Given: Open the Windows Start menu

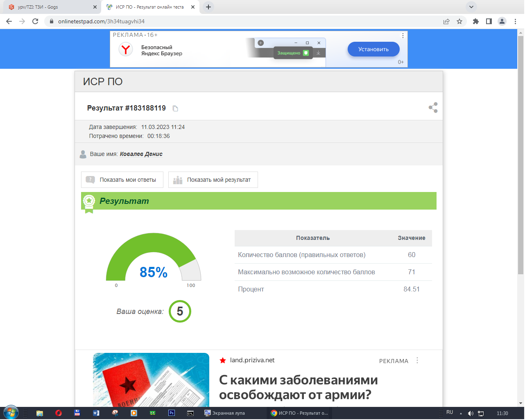Looking at the screenshot, I should click(x=11, y=413).
